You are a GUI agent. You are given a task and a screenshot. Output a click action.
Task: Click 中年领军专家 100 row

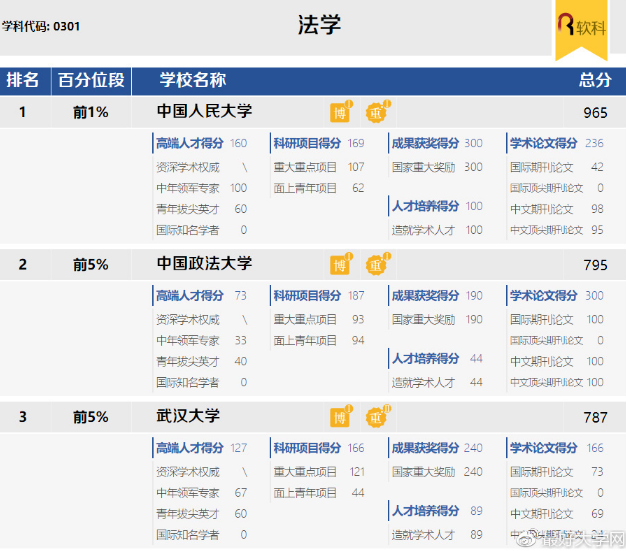pos(201,188)
